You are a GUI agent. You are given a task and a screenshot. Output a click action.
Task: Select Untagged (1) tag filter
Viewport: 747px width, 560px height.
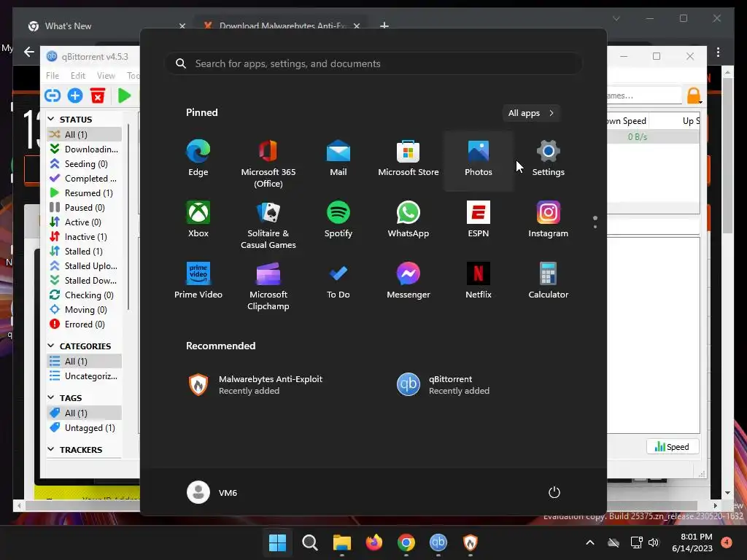(85, 427)
